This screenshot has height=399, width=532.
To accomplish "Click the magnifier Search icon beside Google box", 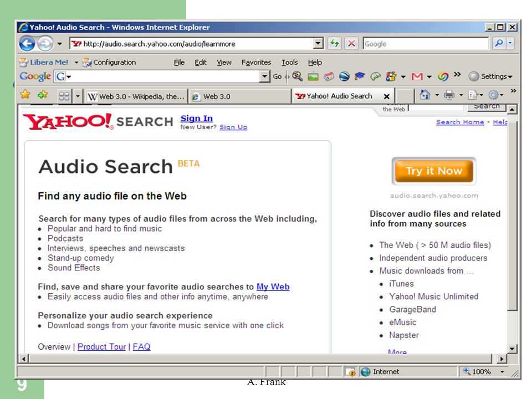I will point(499,43).
